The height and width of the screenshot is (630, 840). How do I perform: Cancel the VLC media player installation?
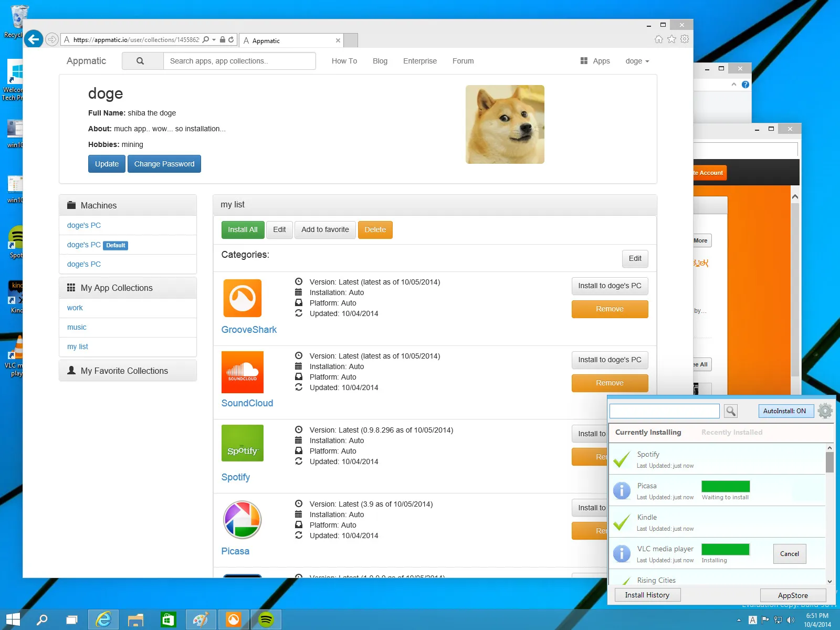[x=789, y=553]
